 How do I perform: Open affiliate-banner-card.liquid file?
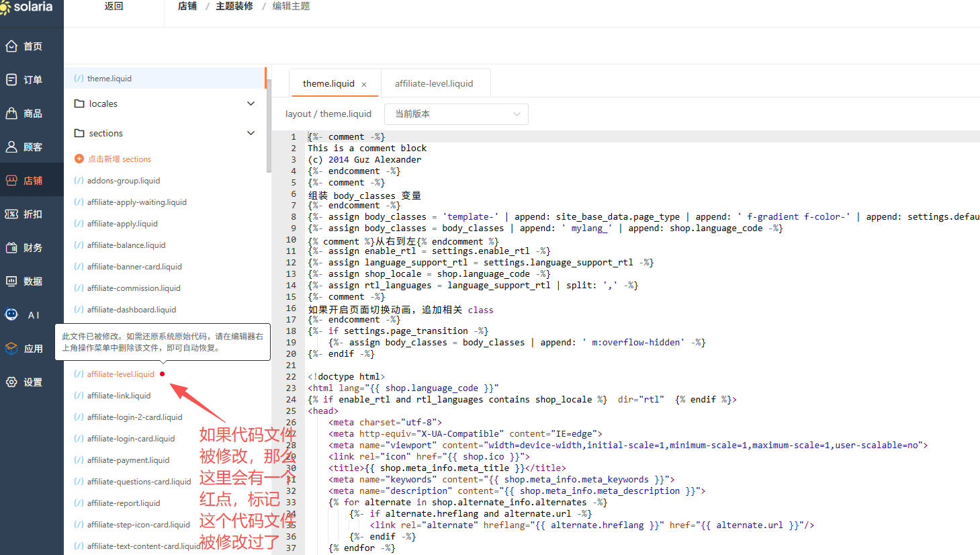point(134,267)
